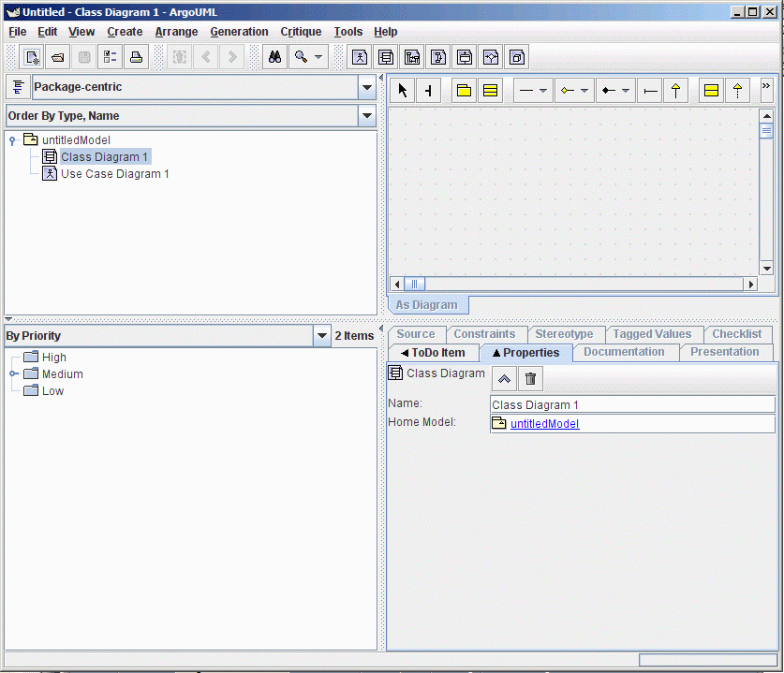Create a new Deployment diagram
This screenshot has height=673, width=784.
[517, 57]
